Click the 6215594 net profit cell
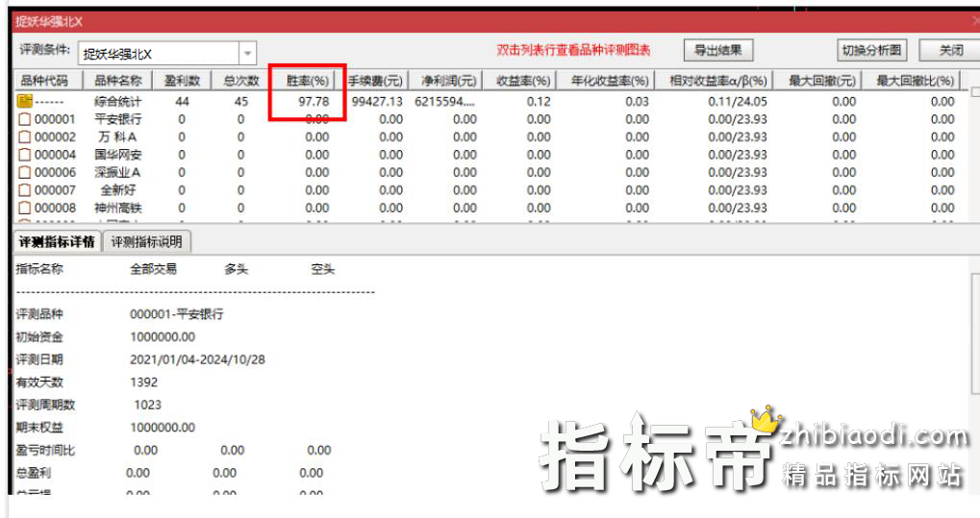980x518 pixels. coord(445,101)
